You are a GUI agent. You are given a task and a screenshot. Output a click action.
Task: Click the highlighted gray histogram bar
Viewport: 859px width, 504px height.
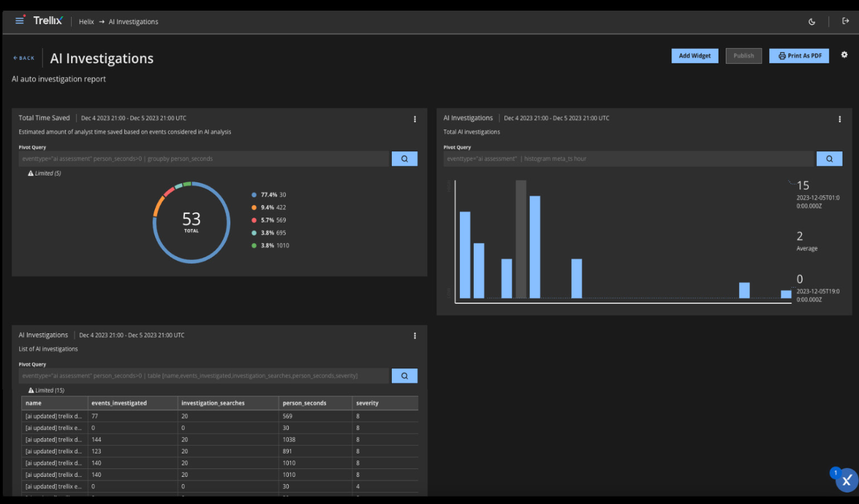tap(521, 239)
